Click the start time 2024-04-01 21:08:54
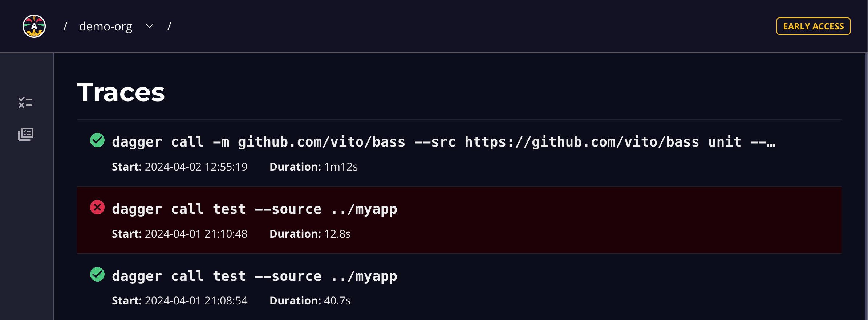The height and width of the screenshot is (320, 868). tap(196, 301)
